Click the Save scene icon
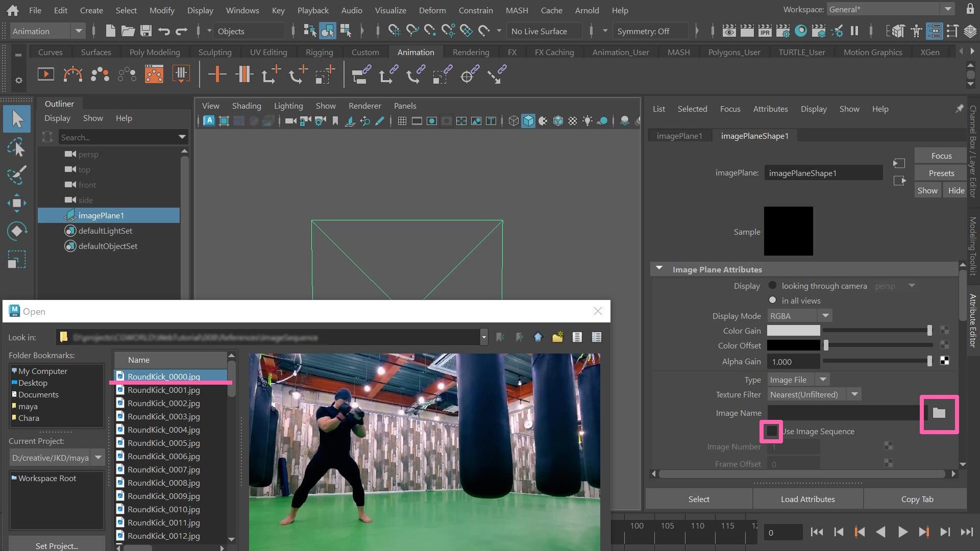Image resolution: width=980 pixels, height=551 pixels. point(146,31)
